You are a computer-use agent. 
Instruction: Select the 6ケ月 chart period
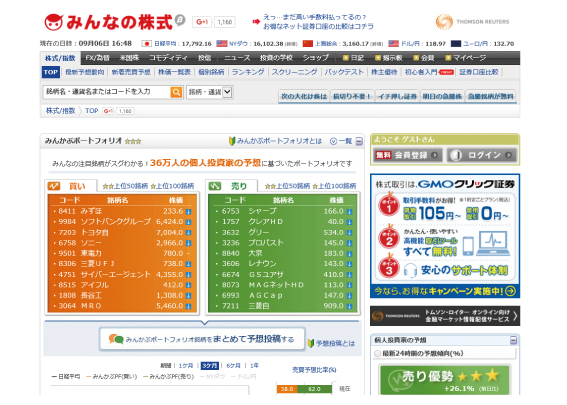[233, 366]
